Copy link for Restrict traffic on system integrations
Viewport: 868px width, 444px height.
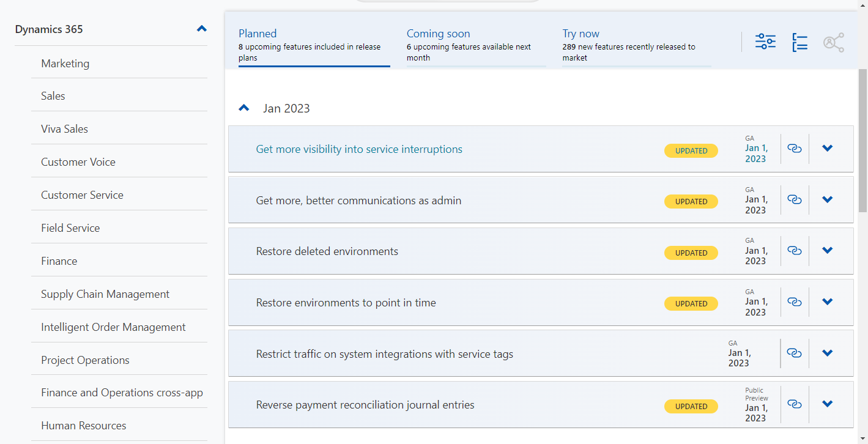[x=794, y=353]
